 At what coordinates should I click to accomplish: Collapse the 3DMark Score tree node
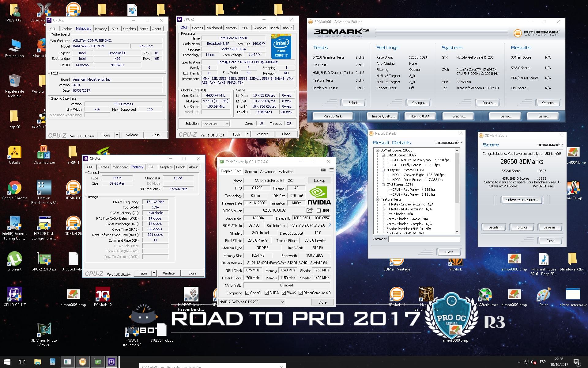coord(378,150)
